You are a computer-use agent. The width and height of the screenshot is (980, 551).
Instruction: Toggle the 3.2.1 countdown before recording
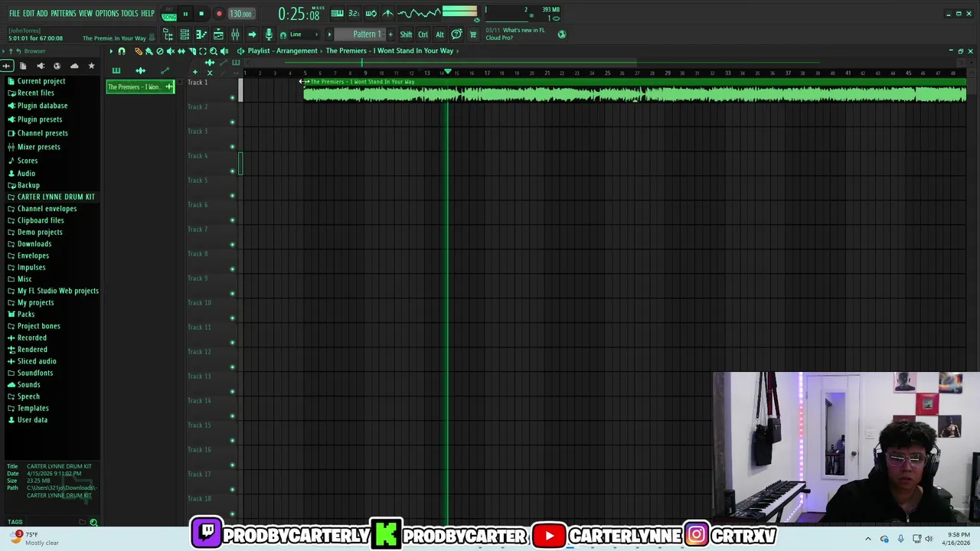pyautogui.click(x=354, y=13)
